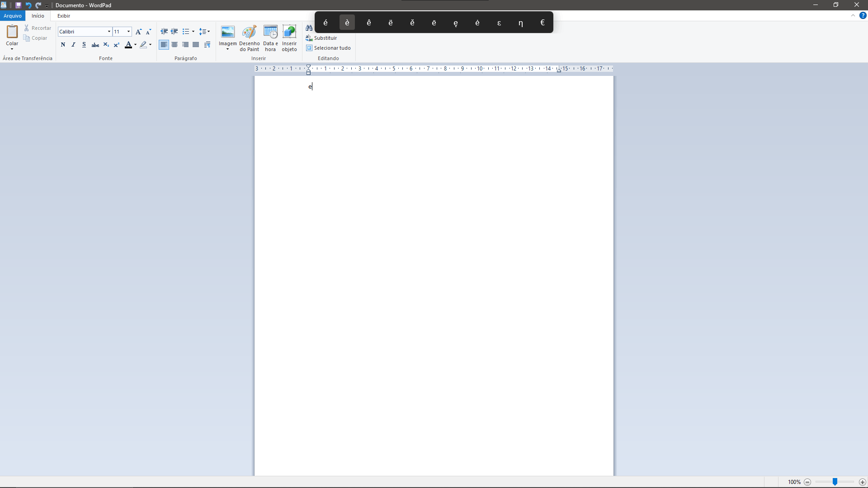Undo the last action via title bar
The image size is (868, 488).
(x=28, y=5)
